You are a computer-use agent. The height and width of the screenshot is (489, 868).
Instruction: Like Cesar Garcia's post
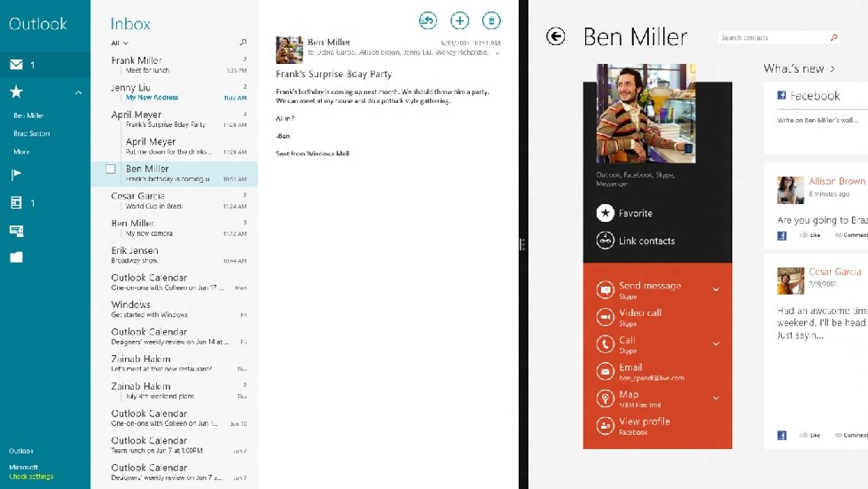[809, 435]
